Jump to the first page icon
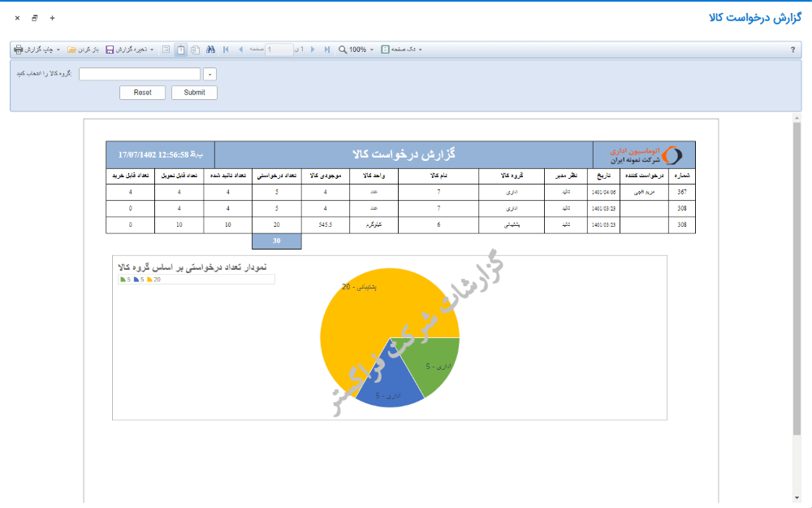This screenshot has width=812, height=508. (x=226, y=49)
